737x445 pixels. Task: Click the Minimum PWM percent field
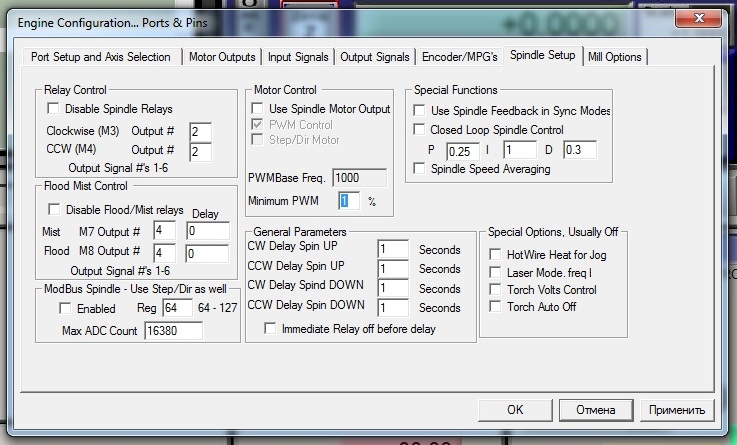349,201
